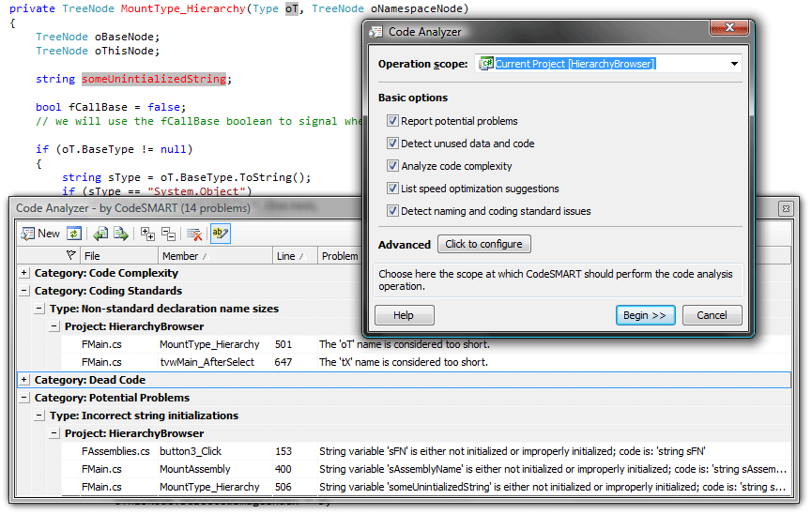
Task: Click the refresh analysis results icon
Action: coord(74,234)
